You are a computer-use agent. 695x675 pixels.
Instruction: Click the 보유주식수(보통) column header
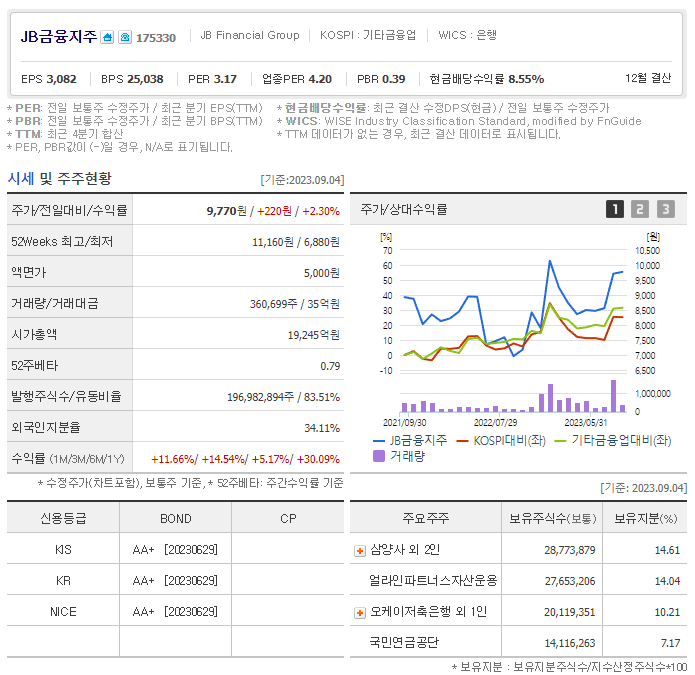coord(552,518)
